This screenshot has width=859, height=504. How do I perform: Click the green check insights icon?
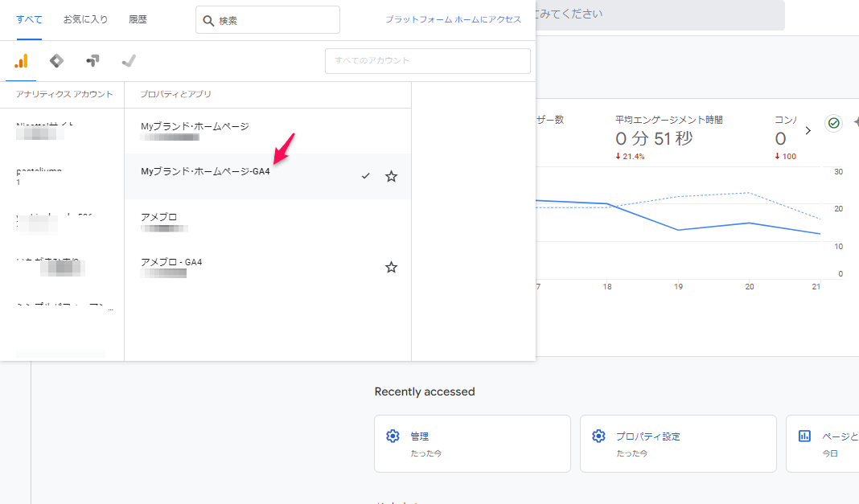[833, 123]
